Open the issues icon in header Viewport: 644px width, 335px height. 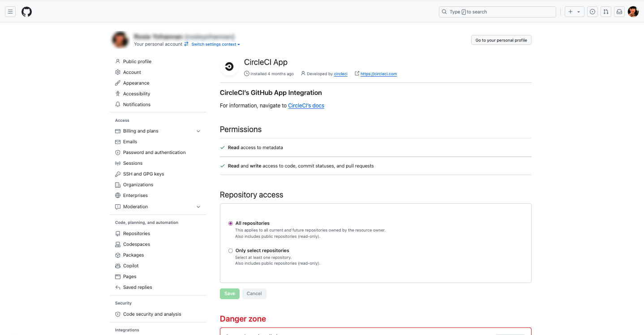click(x=592, y=12)
